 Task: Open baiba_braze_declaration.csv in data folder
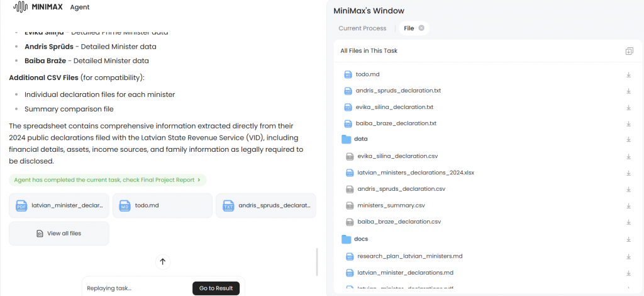pos(399,222)
